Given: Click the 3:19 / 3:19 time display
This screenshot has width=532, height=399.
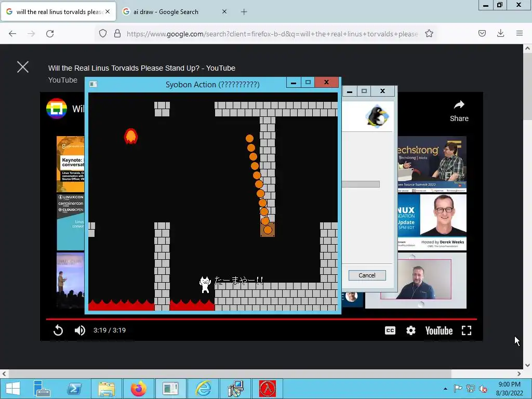Looking at the screenshot, I should 110,330.
